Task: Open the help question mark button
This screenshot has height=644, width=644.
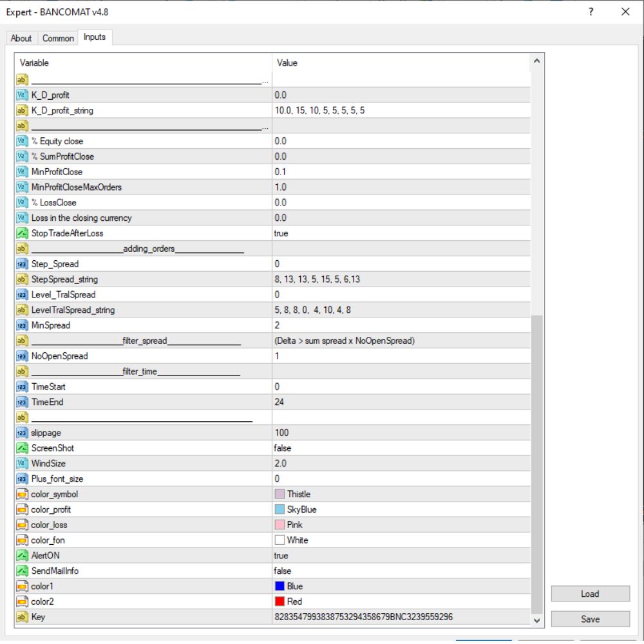Action: (x=591, y=12)
